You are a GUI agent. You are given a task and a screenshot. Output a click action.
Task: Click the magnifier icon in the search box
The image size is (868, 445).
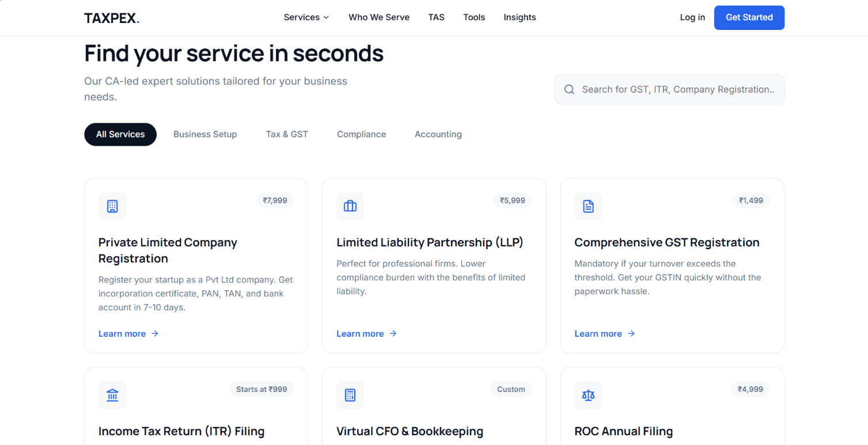569,89
